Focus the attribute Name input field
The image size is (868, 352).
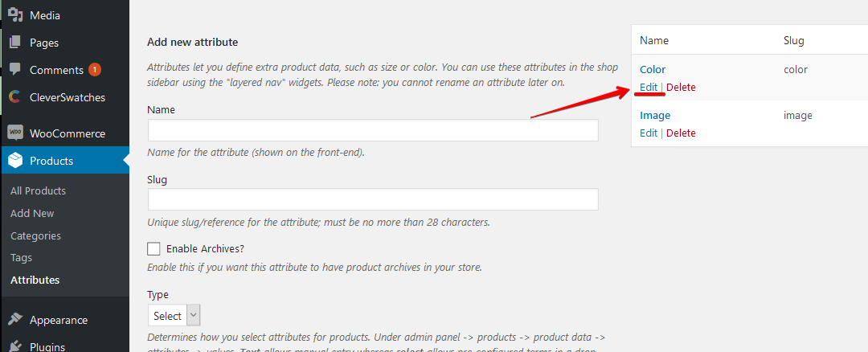click(x=373, y=130)
